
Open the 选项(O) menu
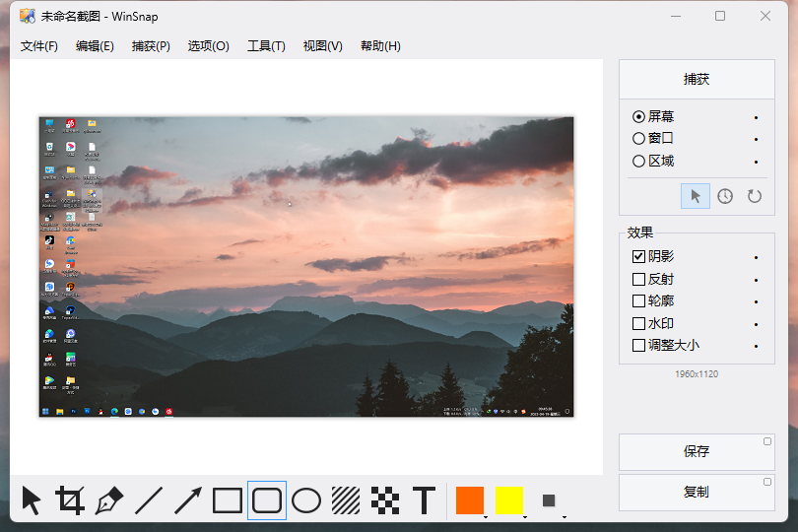(208, 46)
